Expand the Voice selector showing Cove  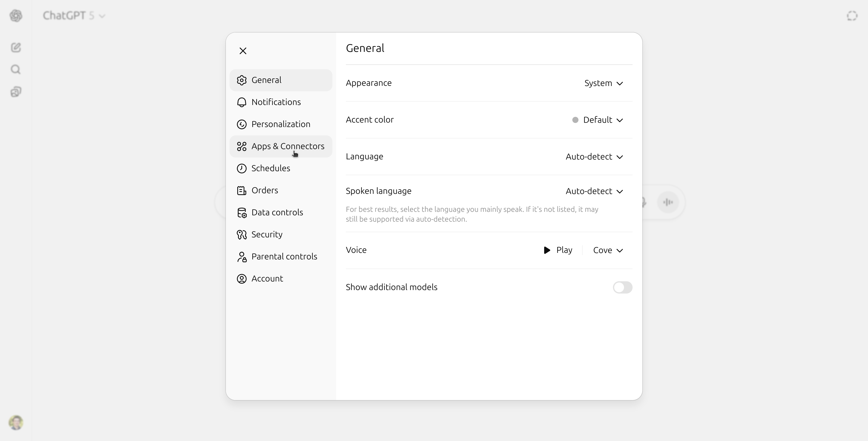607,250
